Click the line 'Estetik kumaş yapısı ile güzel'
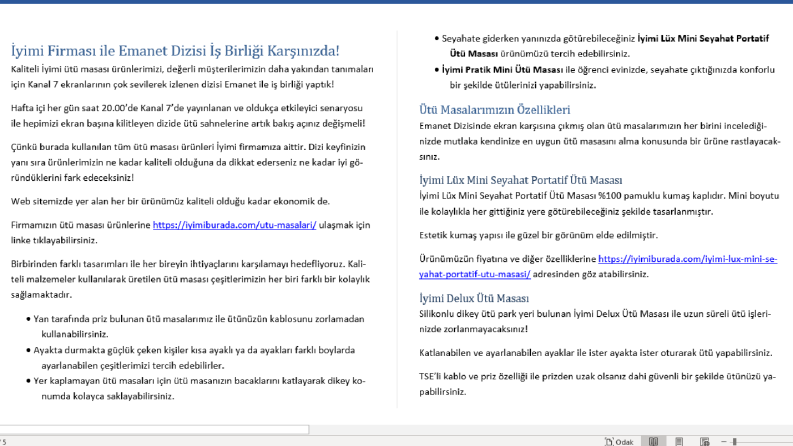The image size is (793, 446). pyautogui.click(x=538, y=235)
